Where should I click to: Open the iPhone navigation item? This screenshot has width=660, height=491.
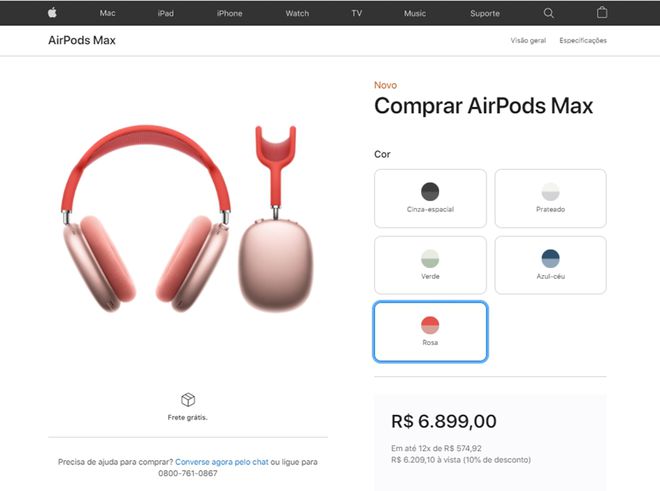(x=229, y=13)
